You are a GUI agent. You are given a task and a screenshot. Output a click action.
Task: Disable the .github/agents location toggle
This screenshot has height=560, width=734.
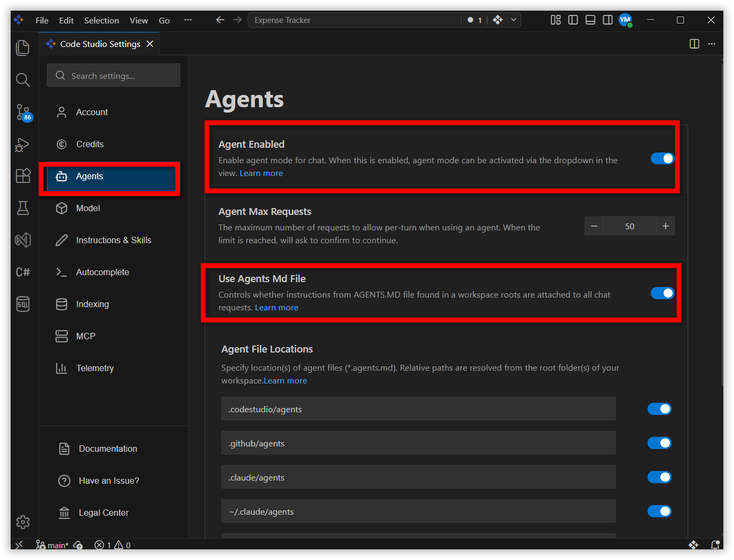tap(659, 443)
